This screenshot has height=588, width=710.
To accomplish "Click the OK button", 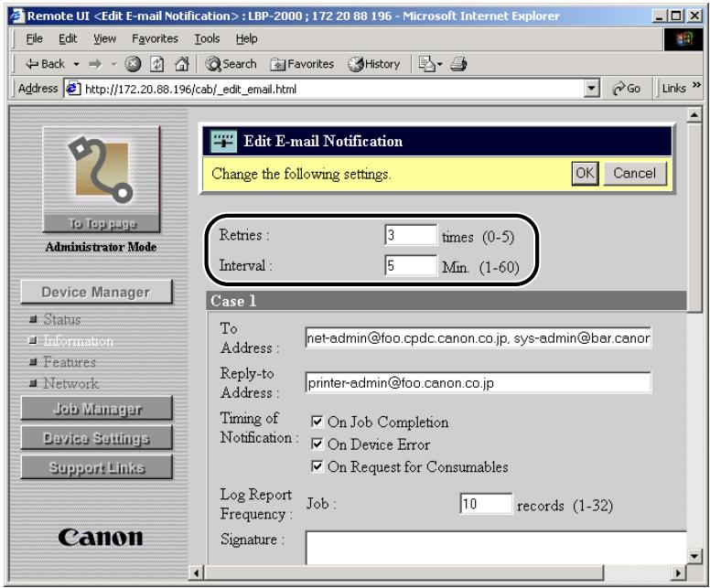I will (x=585, y=174).
